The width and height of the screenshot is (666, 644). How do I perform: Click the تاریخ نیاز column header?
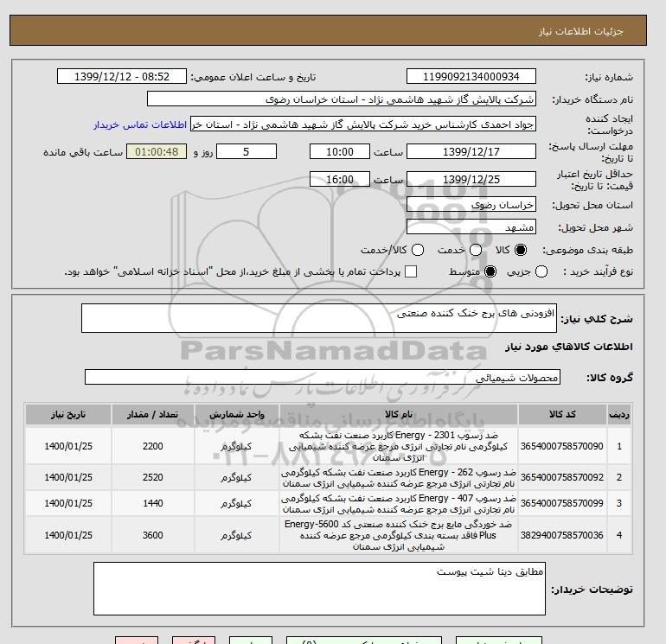coord(68,414)
